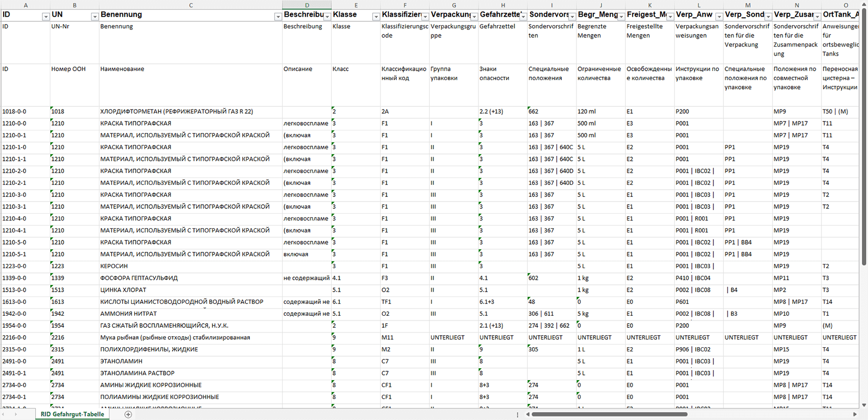This screenshot has width=868, height=420.
Task: Add a new sheet with plus icon
Action: (128, 414)
